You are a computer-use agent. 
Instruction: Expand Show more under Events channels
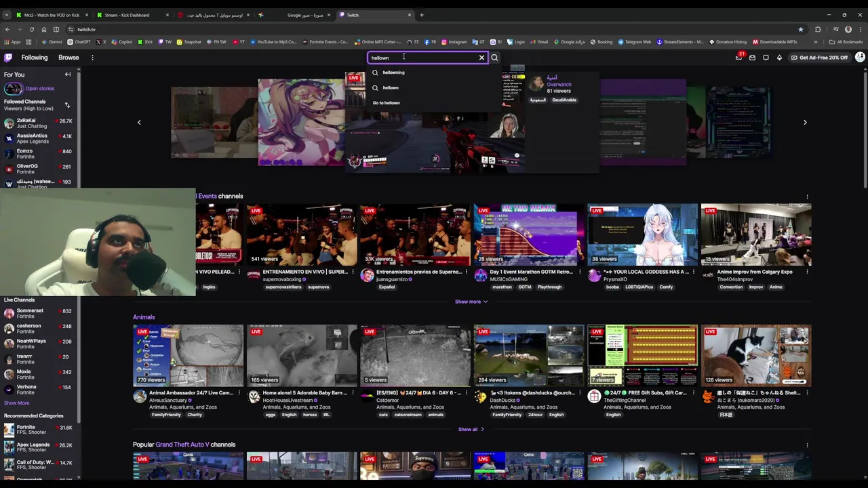pyautogui.click(x=471, y=302)
